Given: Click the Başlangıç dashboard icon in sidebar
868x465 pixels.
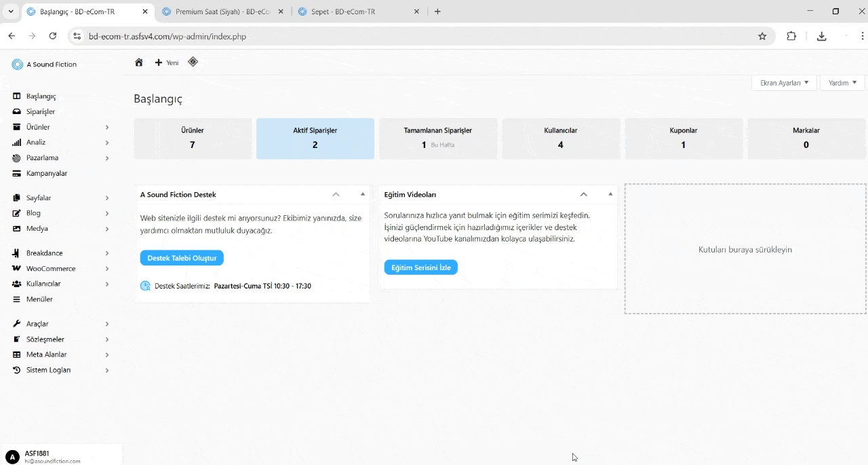Looking at the screenshot, I should [x=17, y=96].
